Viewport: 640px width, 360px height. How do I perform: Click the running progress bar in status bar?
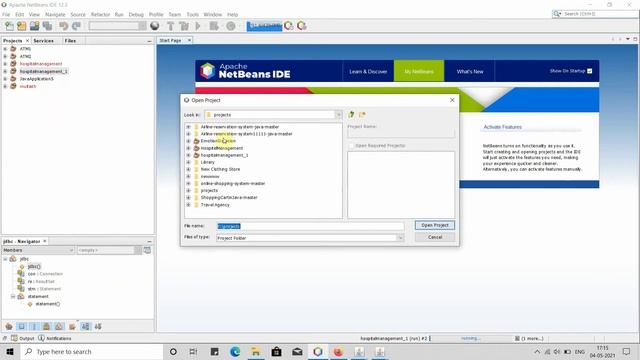[x=470, y=338]
